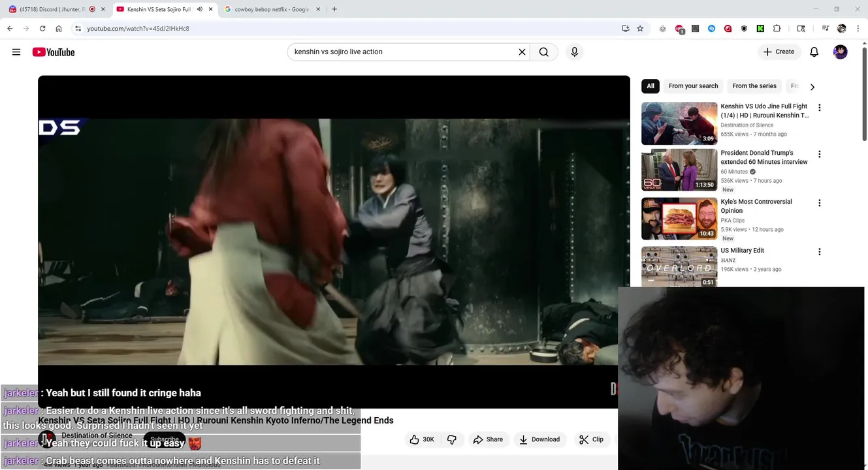The height and width of the screenshot is (470, 868).
Task: Clip the video
Action: 591,439
